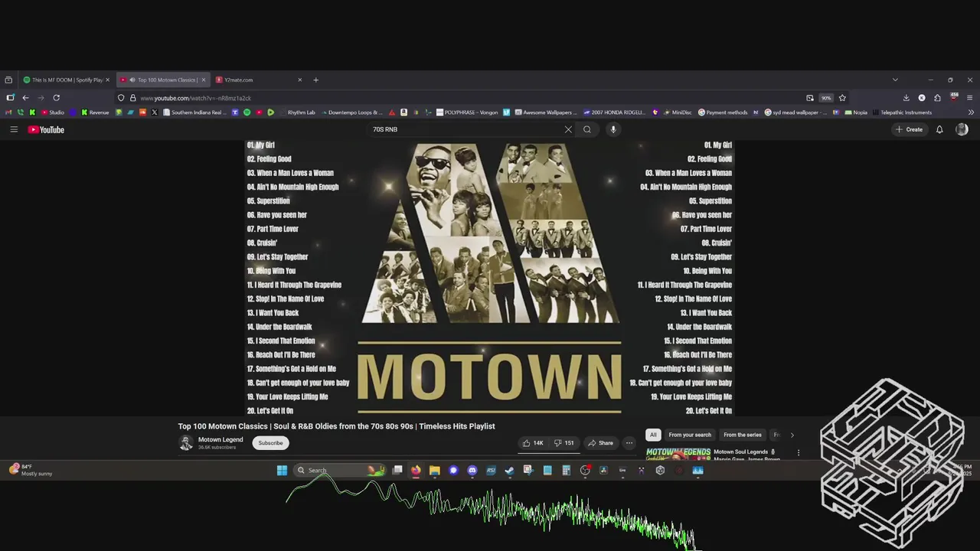Open site security lock info
Screen dimensions: 980x551
pos(132,98)
